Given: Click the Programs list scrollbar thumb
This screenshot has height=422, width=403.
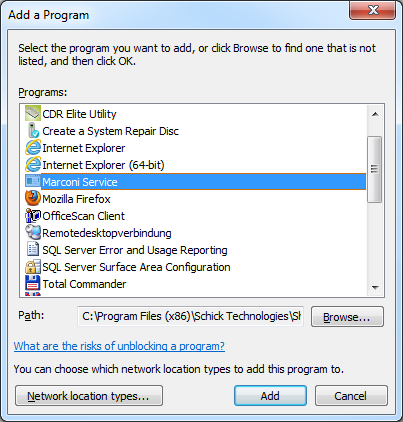Looking at the screenshot, I should click(x=374, y=169).
